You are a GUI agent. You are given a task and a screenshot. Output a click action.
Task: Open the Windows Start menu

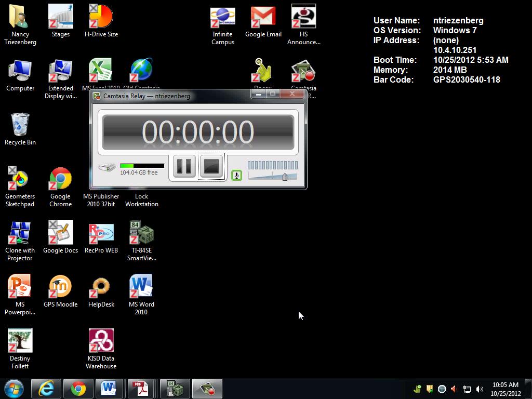click(14, 389)
